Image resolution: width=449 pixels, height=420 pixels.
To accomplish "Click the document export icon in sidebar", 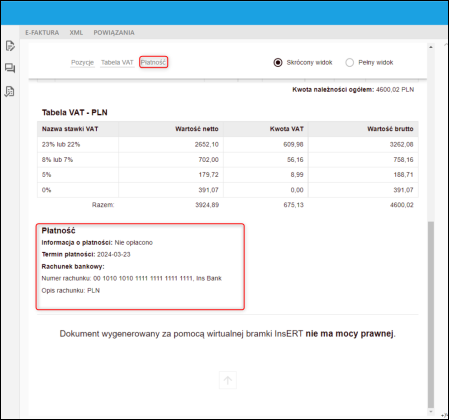I will (10, 91).
